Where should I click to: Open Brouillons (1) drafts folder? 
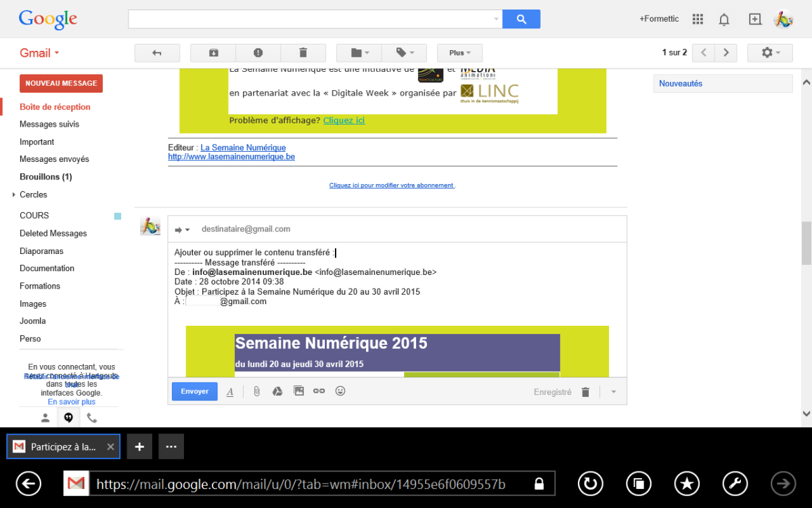pyautogui.click(x=45, y=177)
